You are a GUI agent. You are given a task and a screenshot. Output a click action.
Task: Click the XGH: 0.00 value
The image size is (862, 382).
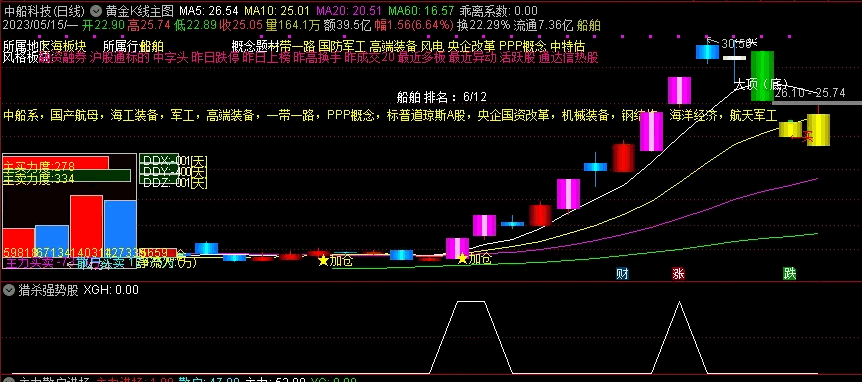coord(110,290)
